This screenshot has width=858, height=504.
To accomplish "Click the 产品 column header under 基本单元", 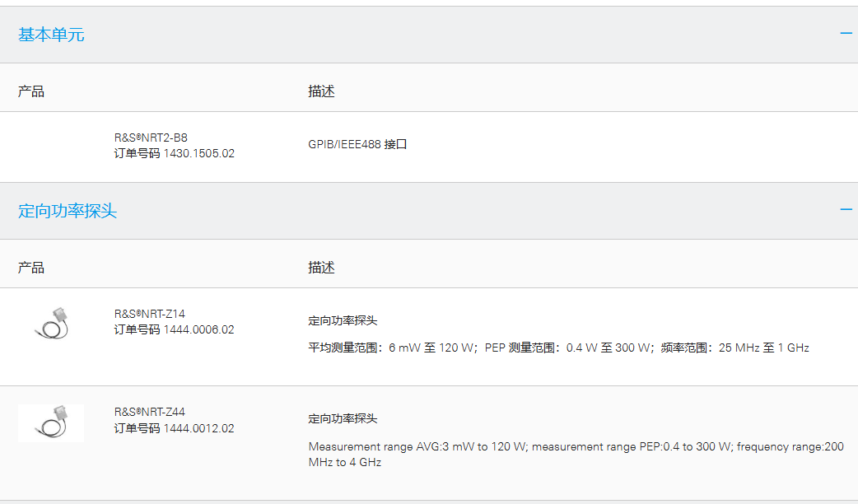I will pos(31,91).
